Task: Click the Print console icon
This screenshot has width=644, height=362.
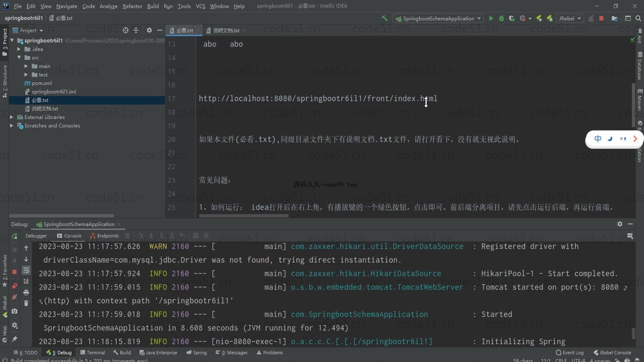Action: coord(26,292)
